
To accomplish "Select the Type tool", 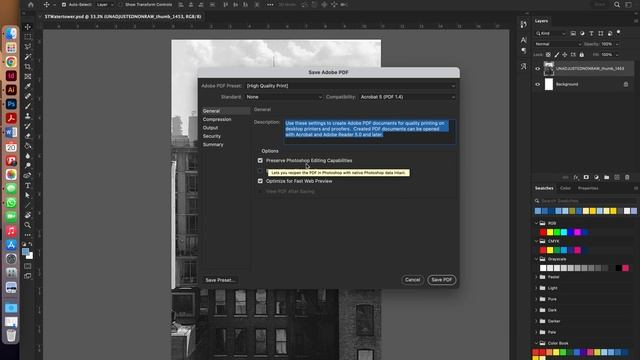I will coord(28,186).
